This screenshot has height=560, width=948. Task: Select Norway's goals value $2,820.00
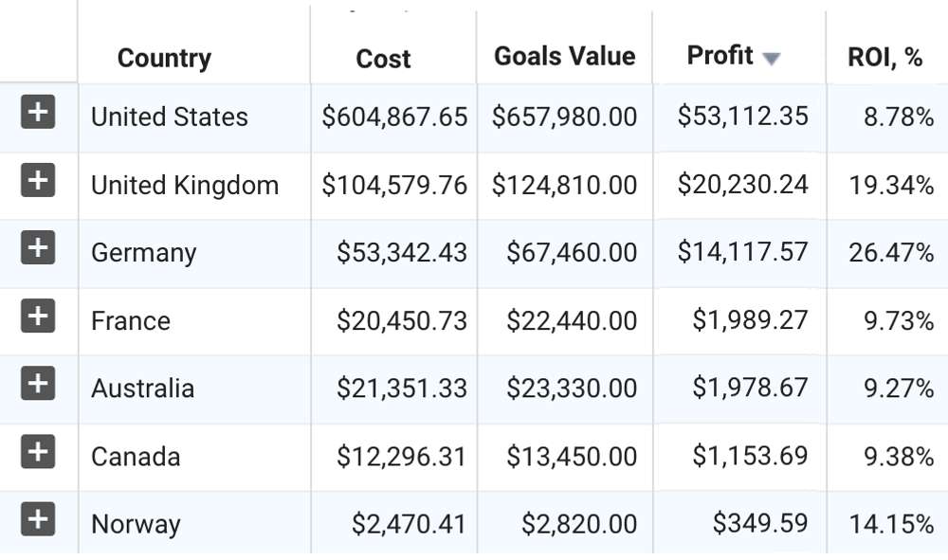point(579,525)
